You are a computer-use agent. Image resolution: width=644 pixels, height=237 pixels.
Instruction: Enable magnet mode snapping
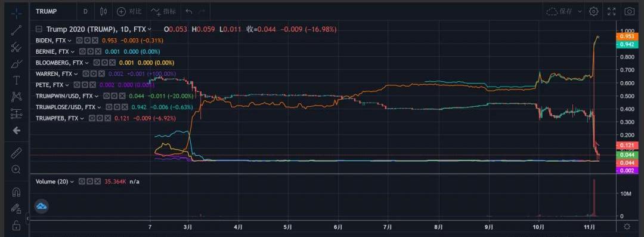pyautogui.click(x=17, y=192)
